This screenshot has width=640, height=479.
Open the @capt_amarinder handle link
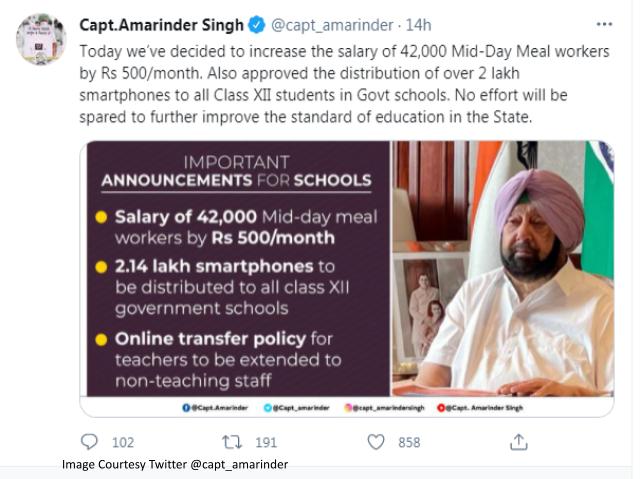pos(332,25)
